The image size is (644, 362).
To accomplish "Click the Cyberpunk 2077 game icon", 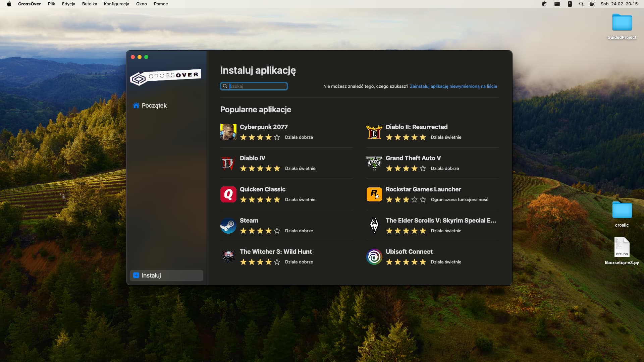I will click(x=228, y=132).
